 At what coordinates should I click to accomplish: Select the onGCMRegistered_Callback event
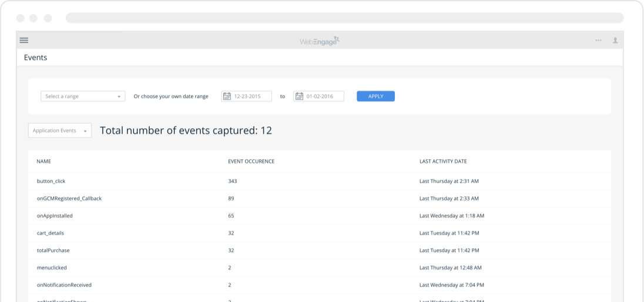point(320,199)
